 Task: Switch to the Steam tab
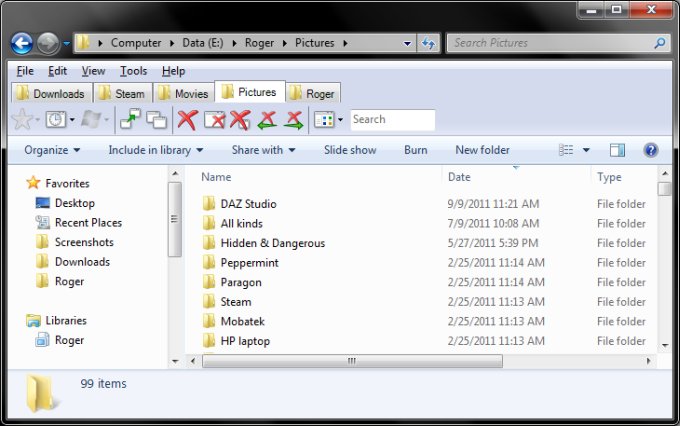tap(122, 94)
